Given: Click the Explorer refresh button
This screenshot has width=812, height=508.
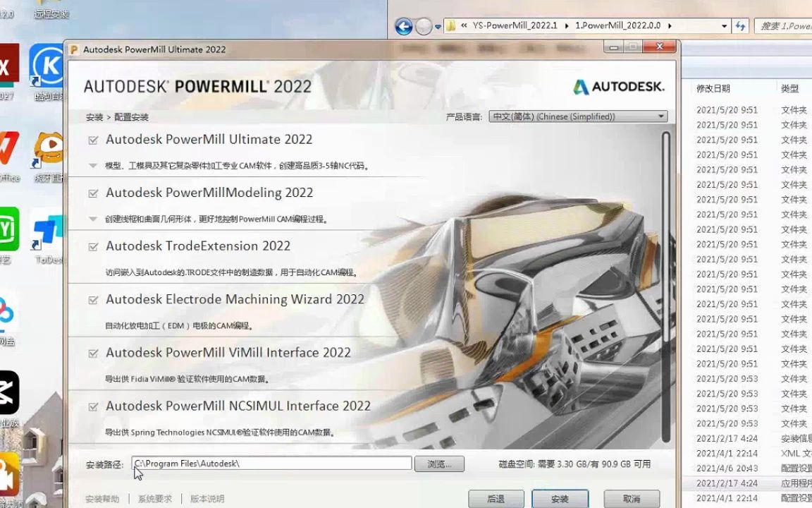Looking at the screenshot, I should click(740, 26).
